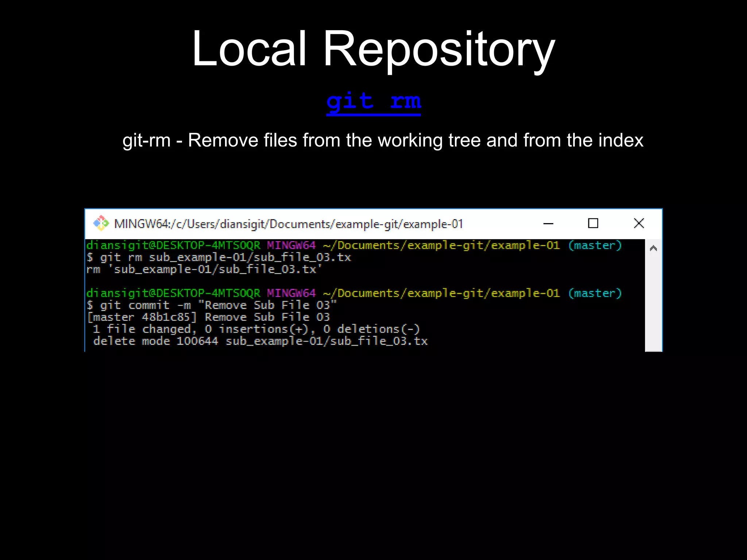747x560 pixels.
Task: Click the MINGW64 path title bar text
Action: (x=288, y=224)
